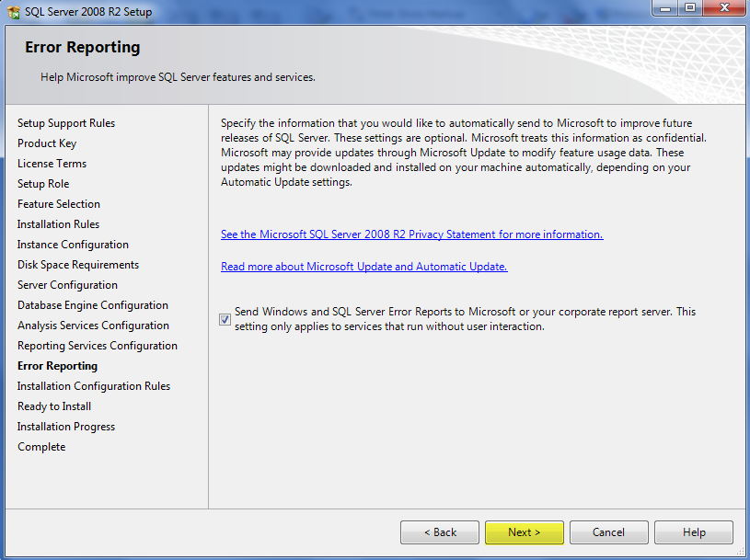Click the Next > button
Screen dimensions: 750x560
[x=525, y=532]
